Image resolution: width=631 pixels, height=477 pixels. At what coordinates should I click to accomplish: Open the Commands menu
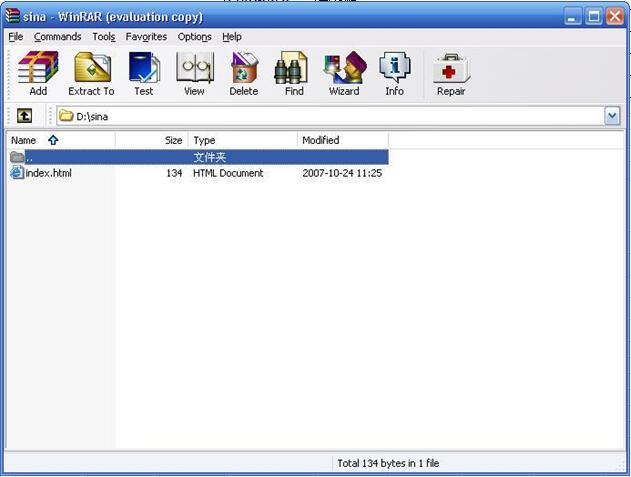(57, 37)
